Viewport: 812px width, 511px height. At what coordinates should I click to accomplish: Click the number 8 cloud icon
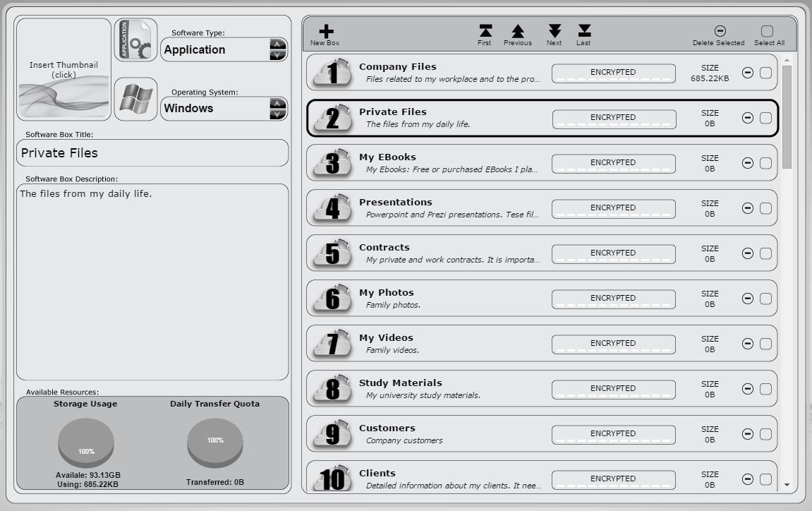332,389
